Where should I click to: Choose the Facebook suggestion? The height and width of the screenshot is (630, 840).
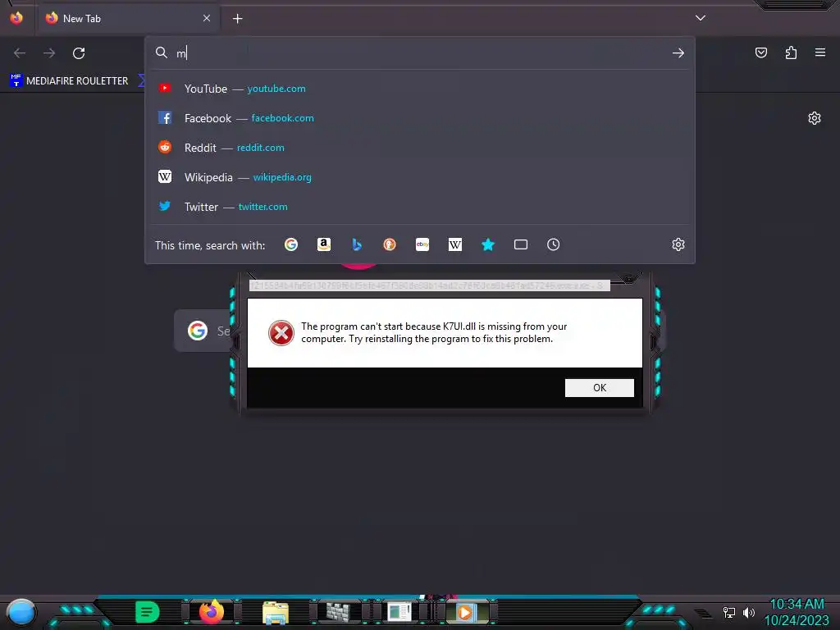pos(420,118)
